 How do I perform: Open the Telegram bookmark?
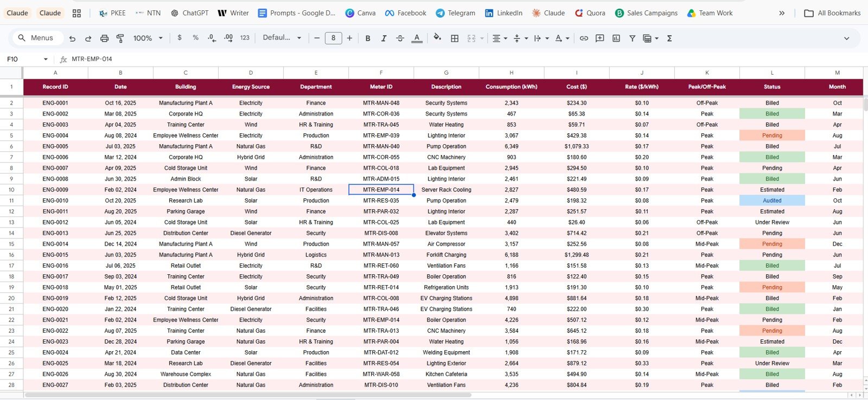(456, 13)
